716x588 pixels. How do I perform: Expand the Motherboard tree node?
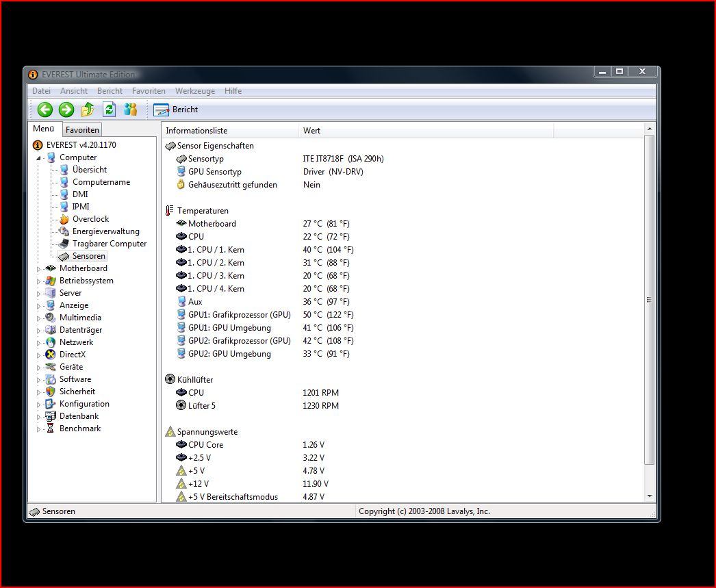[38, 269]
